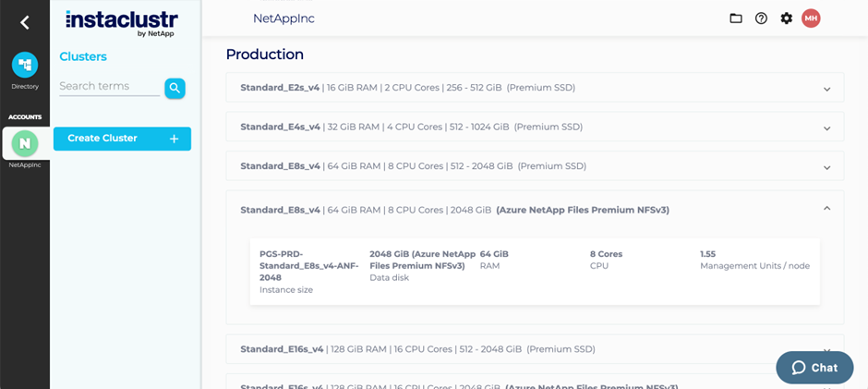Expand the Standard_E4s_v4 32 GiB row chevron
This screenshot has height=389, width=868.
coord(827,128)
